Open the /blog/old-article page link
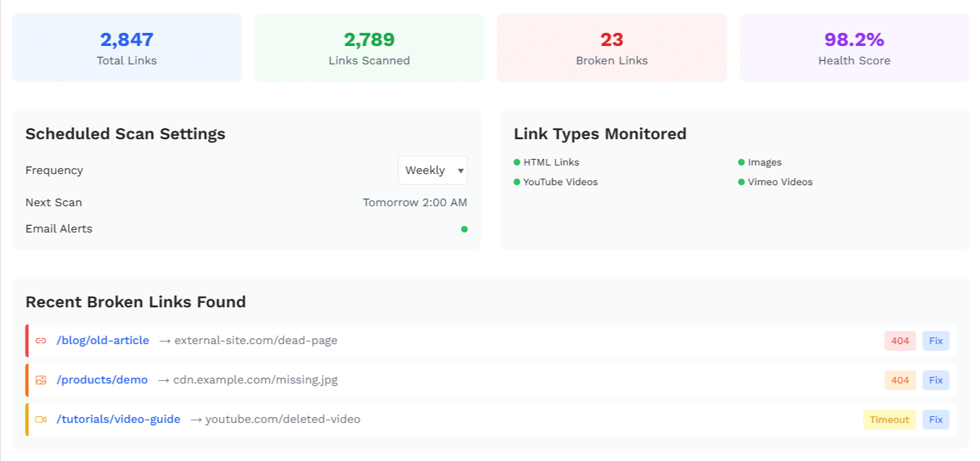Viewport: 980px width, 461px height. coord(102,340)
